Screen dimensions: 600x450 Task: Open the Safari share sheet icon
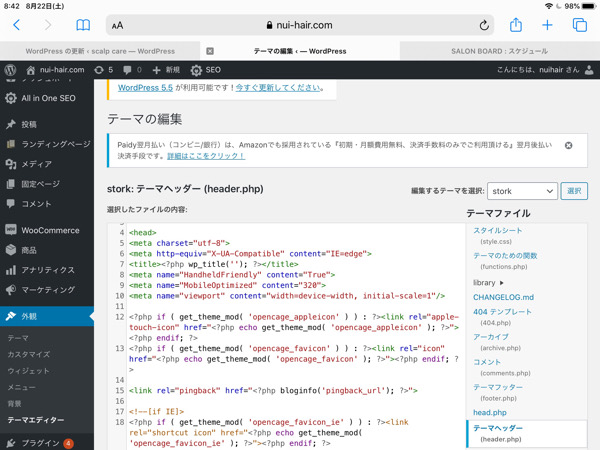coord(516,25)
